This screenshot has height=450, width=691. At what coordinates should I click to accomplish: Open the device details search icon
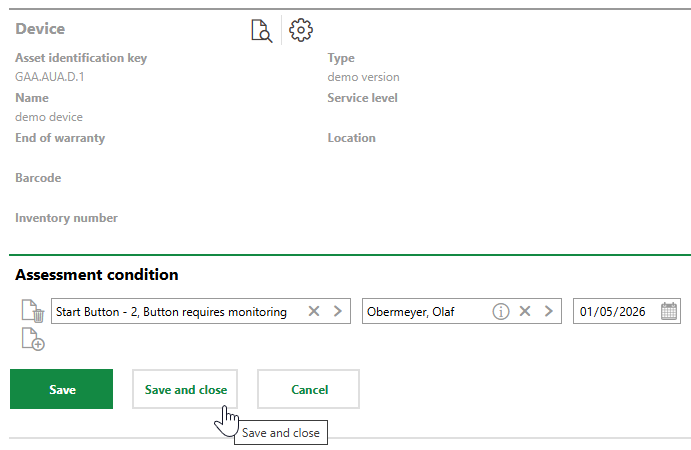click(x=261, y=31)
